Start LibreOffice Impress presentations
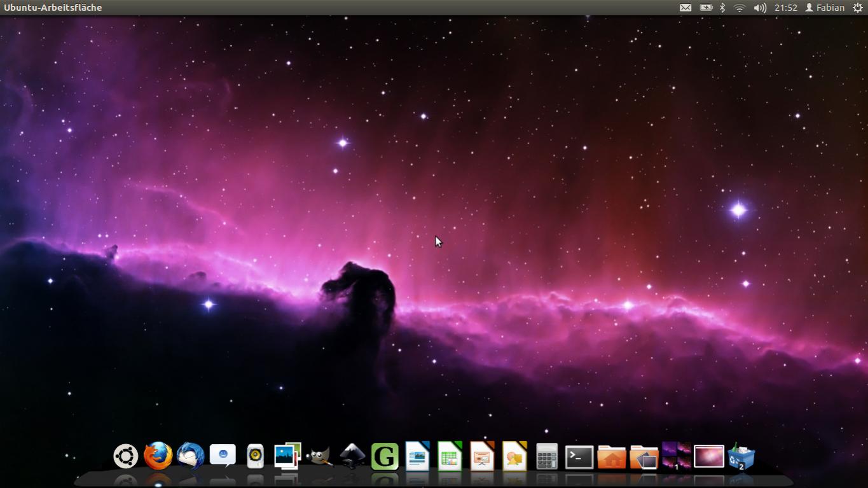This screenshot has height=488, width=868. click(481, 456)
